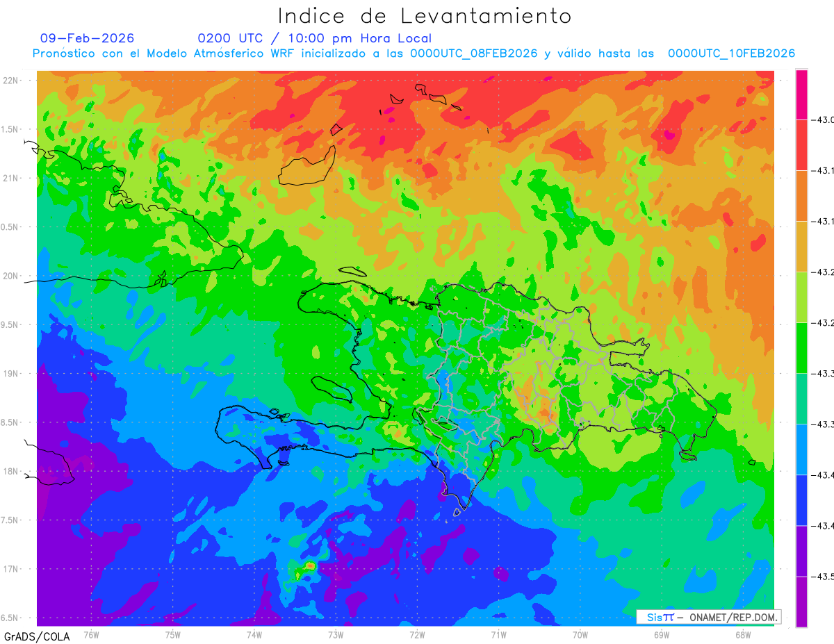
Task: Select the teal segment of the color bar
Action: tap(801, 399)
